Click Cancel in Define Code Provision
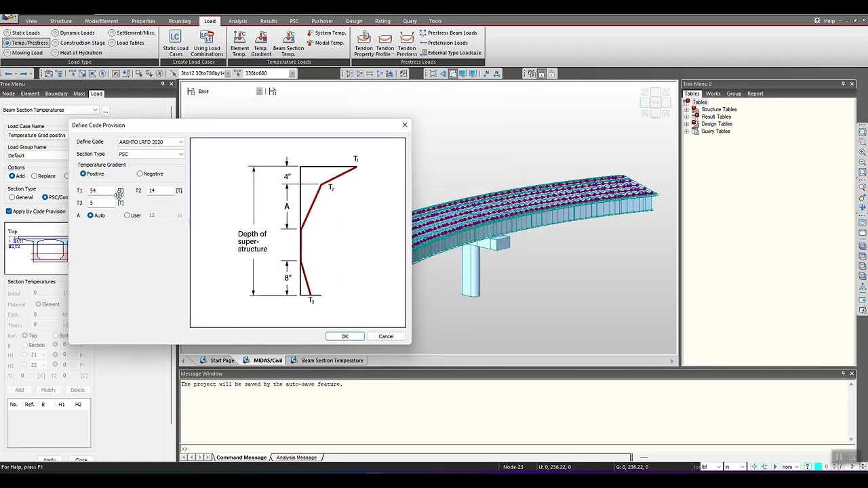Viewport: 868px width, 488px height. [386, 336]
